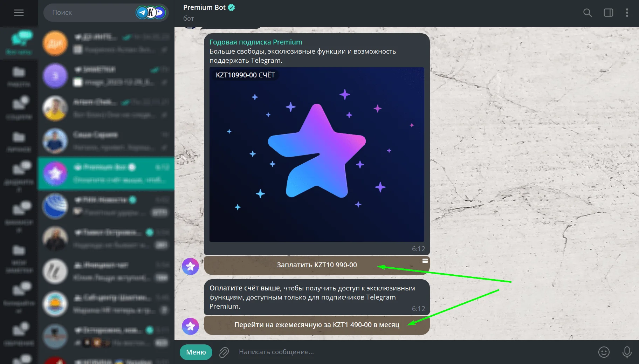
Task: Select the highlighted Premium Bot chat in list
Action: pyautogui.click(x=106, y=173)
